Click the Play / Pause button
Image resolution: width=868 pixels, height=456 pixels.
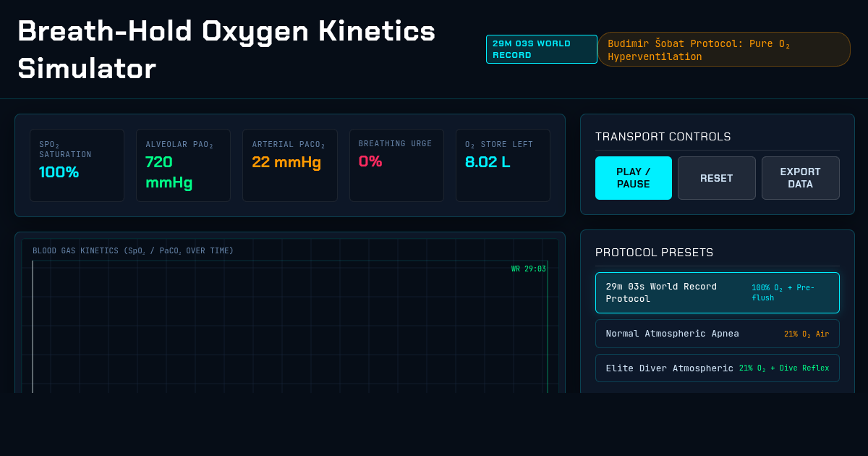point(634,178)
